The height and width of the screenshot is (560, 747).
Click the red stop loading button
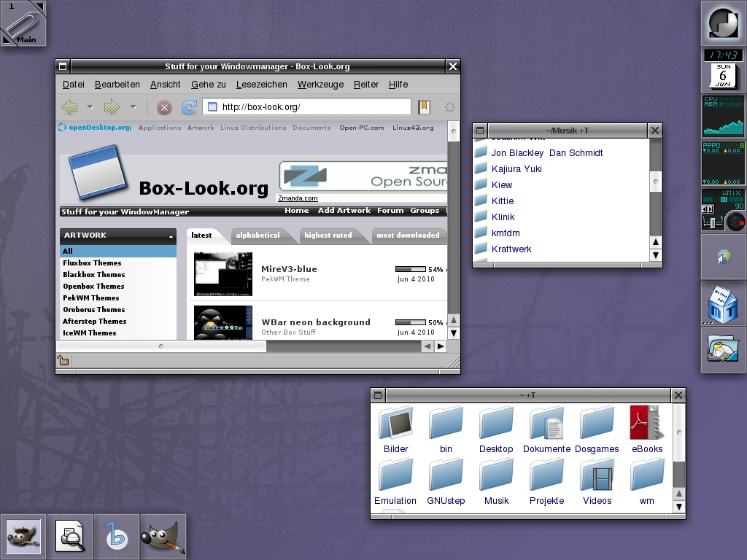tap(164, 108)
